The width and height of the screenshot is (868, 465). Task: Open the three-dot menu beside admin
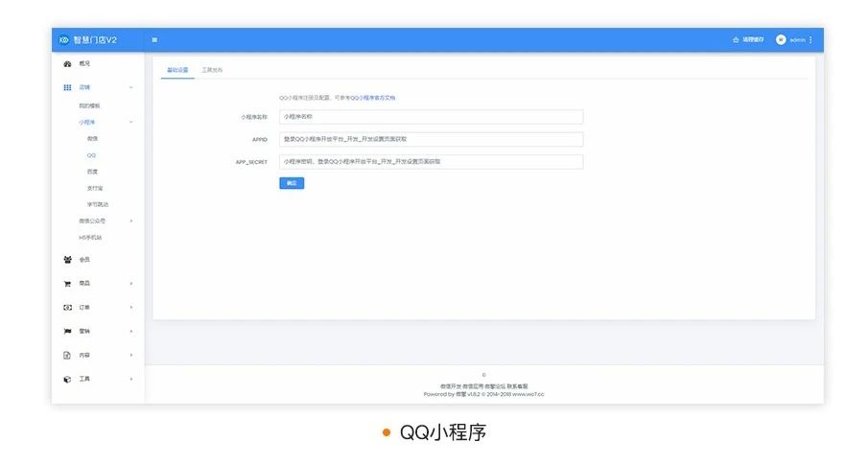[x=810, y=40]
